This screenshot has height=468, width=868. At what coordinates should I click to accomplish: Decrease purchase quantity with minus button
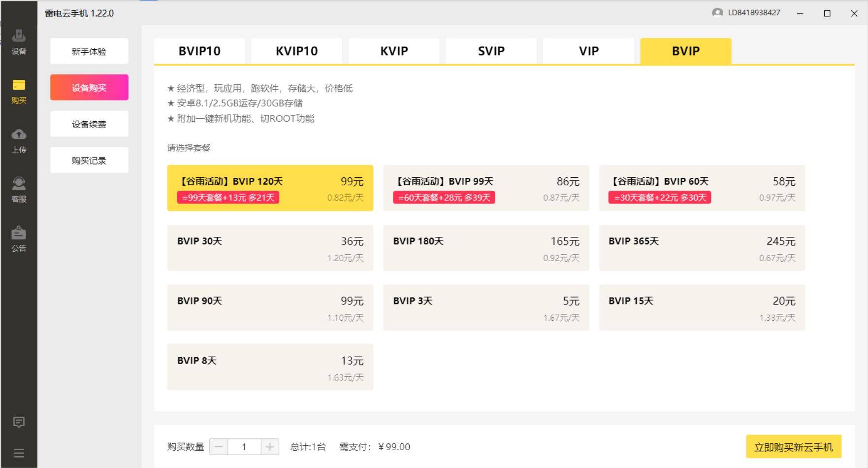point(219,447)
